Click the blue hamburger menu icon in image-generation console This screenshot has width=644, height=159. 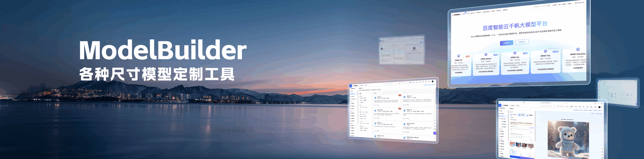coord(500,106)
